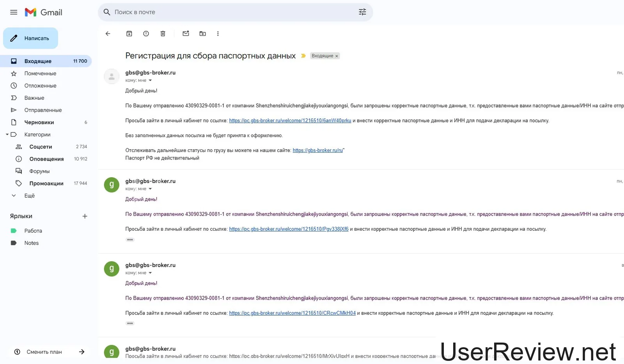Mark the conversation as unread
Image resolution: width=624 pixels, height=364 pixels.
[x=186, y=34]
